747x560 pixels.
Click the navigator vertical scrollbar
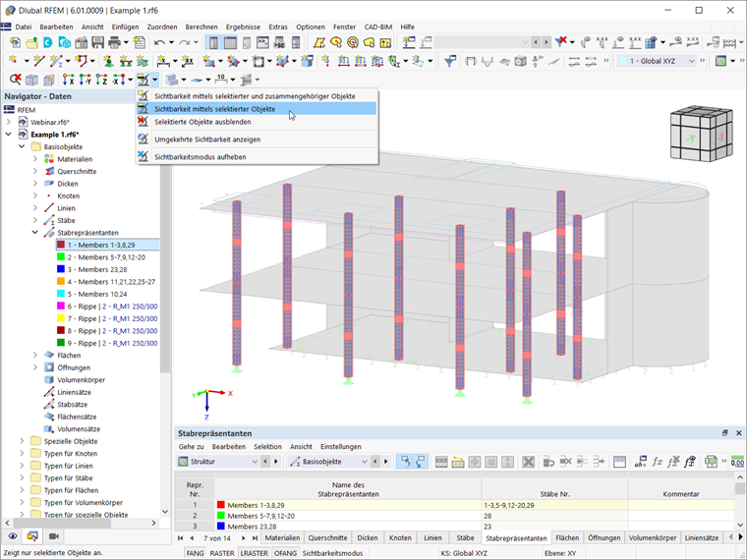(x=165, y=266)
